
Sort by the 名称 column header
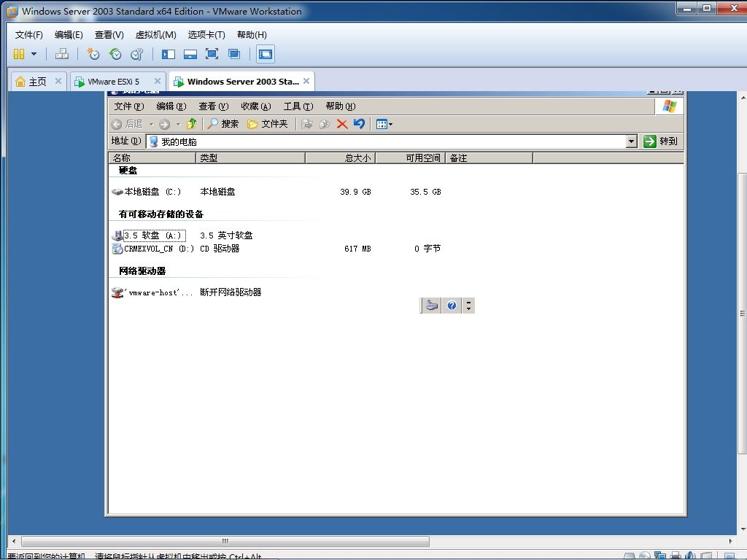[152, 157]
